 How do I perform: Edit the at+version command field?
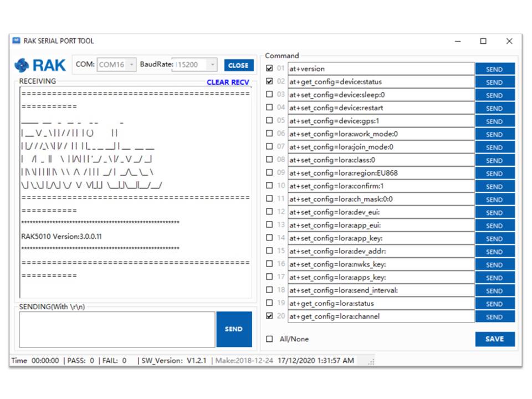click(381, 69)
